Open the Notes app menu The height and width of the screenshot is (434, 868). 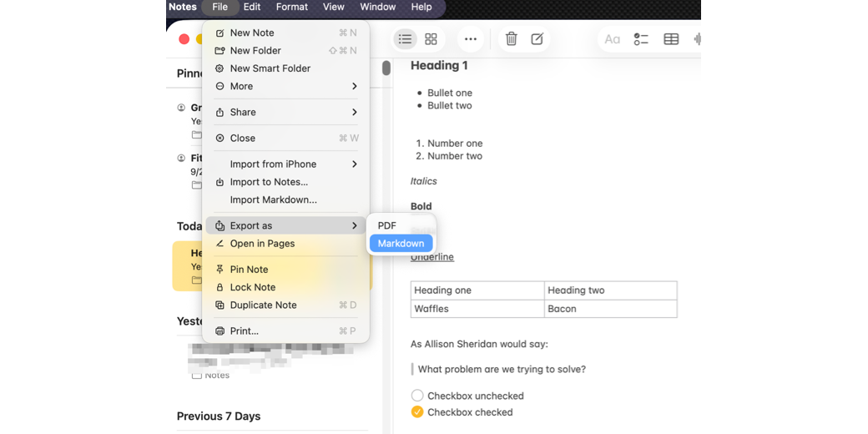click(x=182, y=8)
